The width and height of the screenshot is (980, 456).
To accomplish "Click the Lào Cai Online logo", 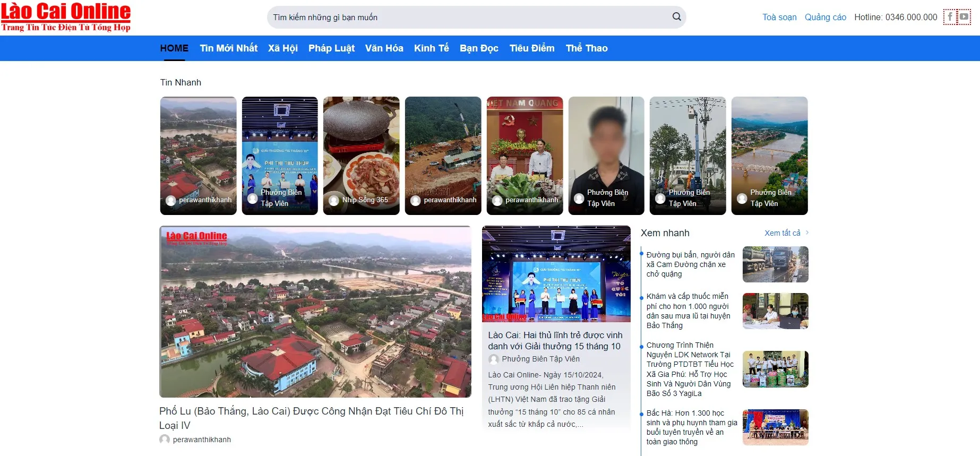I will point(66,17).
